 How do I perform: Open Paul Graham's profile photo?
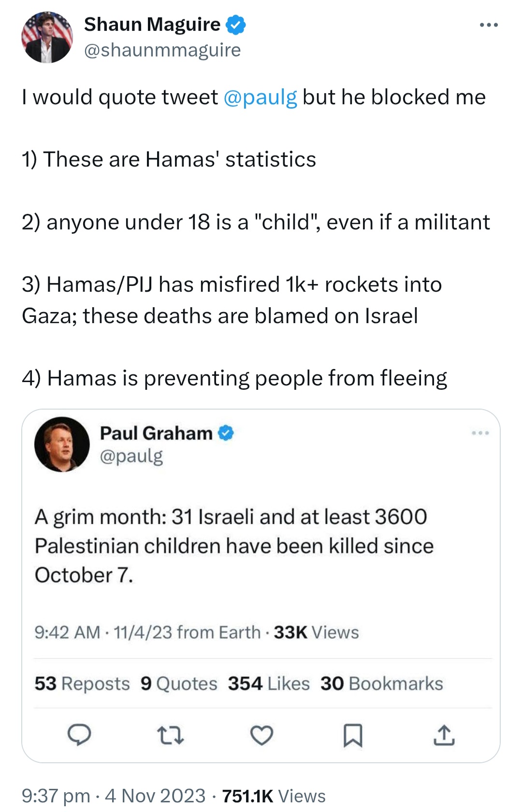[x=62, y=444]
